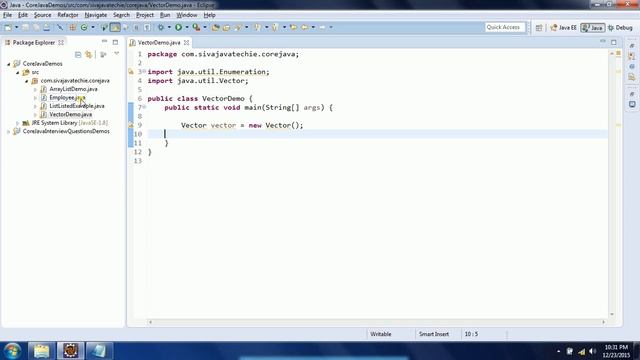Toggle main method folding on line 7
Screen dimensions: 640x360
[x=144, y=107]
